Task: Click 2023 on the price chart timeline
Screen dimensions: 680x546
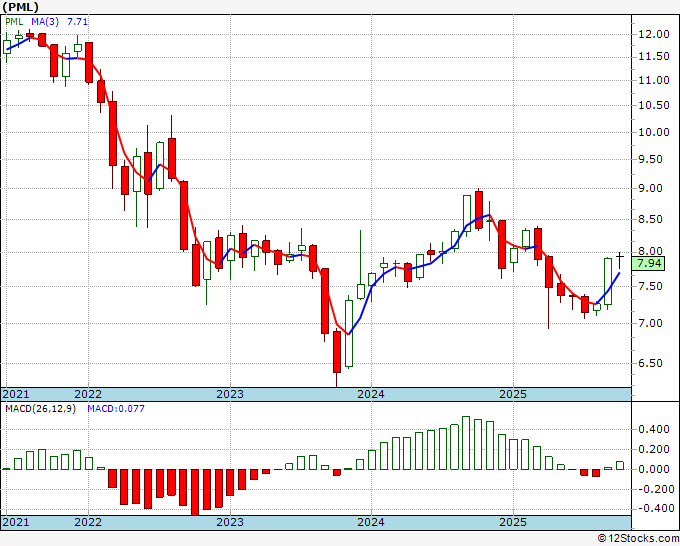Action: point(230,394)
